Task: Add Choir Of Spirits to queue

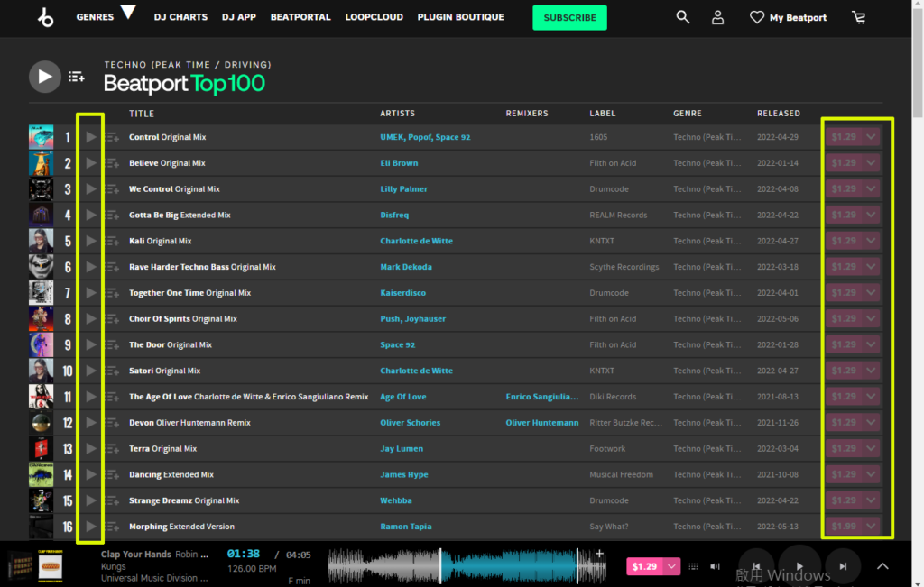Action: [112, 318]
